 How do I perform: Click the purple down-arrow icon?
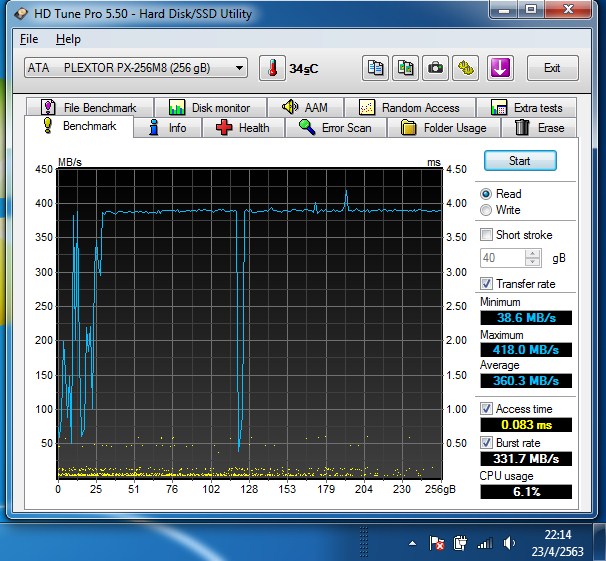pos(500,68)
